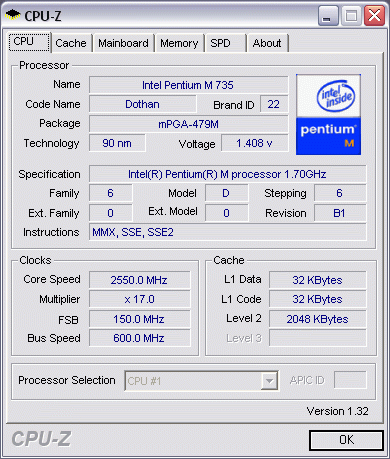Click the OK button
This screenshot has width=390, height=459.
click(346, 440)
